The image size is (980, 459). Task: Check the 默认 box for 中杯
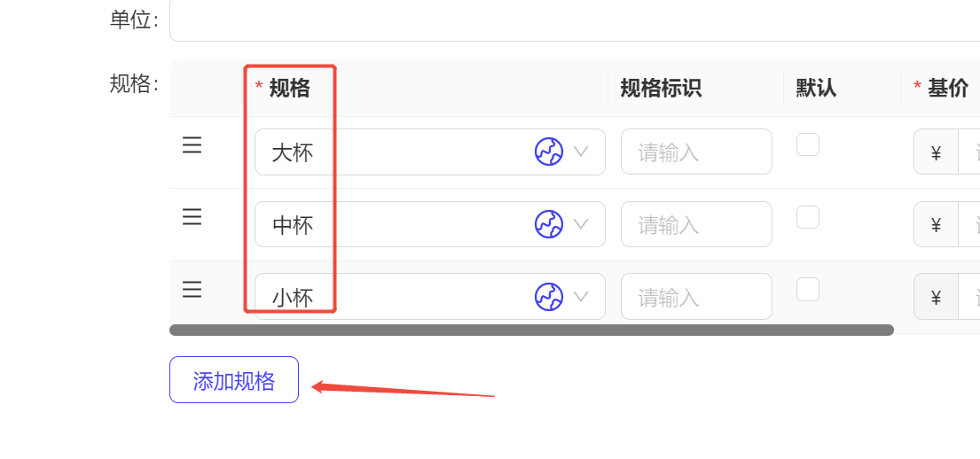point(807,217)
